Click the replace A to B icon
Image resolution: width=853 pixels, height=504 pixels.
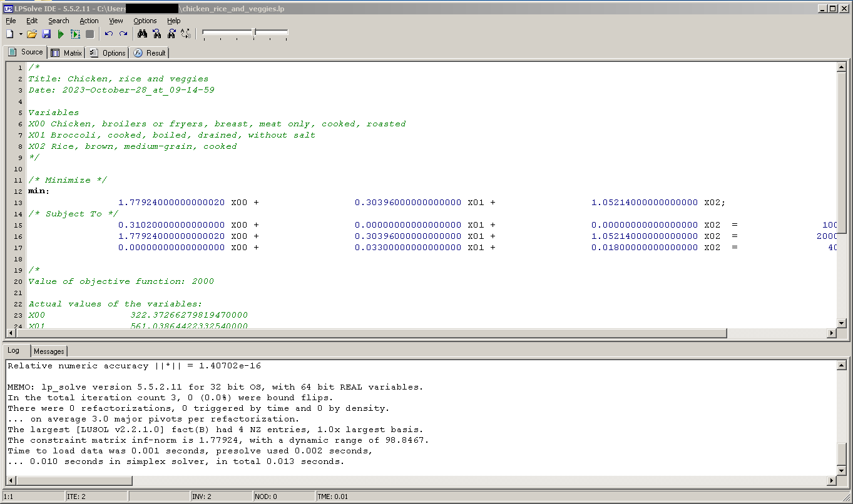click(x=186, y=34)
